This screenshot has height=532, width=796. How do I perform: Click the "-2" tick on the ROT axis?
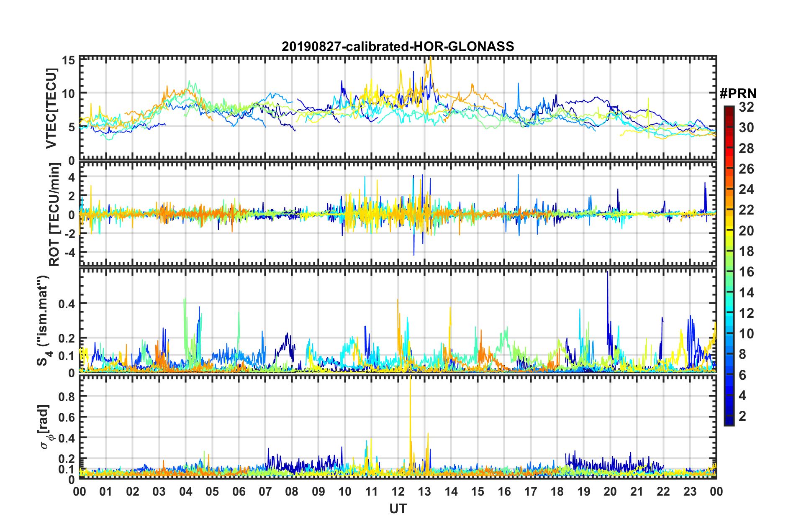click(x=69, y=234)
